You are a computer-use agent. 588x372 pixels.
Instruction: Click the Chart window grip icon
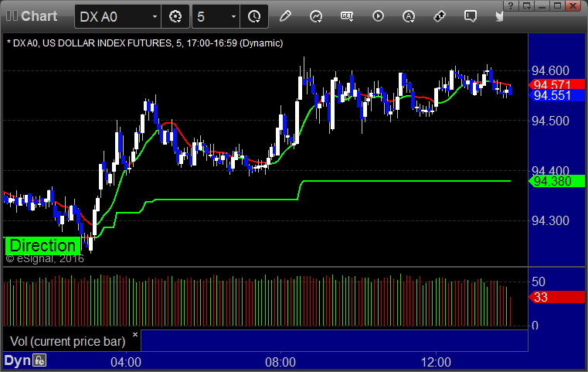tap(12, 16)
